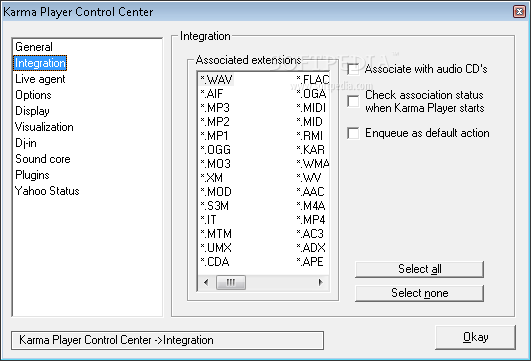The image size is (531, 361).
Task: Select the Yahoo Status category
Action: [x=47, y=191]
